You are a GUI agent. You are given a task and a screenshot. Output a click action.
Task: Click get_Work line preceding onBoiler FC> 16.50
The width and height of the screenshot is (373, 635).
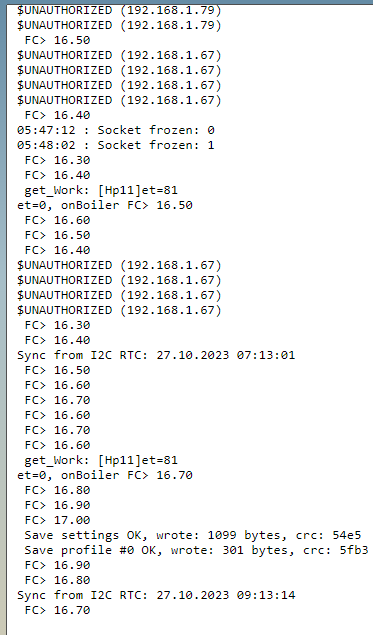coord(101,190)
